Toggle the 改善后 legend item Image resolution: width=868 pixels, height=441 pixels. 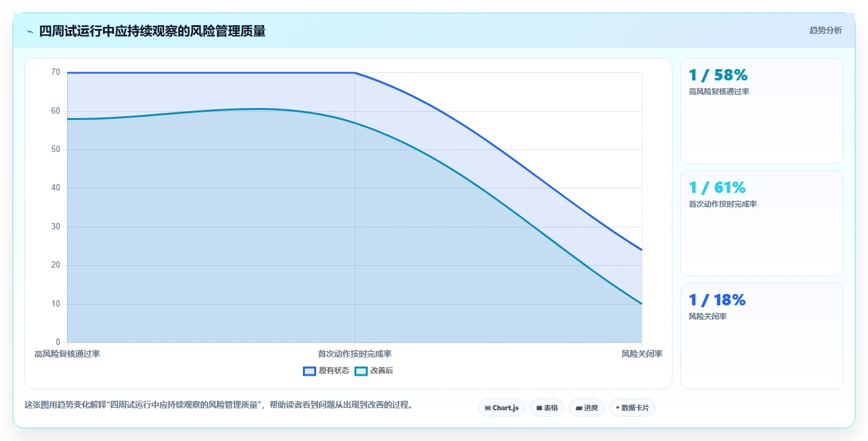click(x=374, y=371)
